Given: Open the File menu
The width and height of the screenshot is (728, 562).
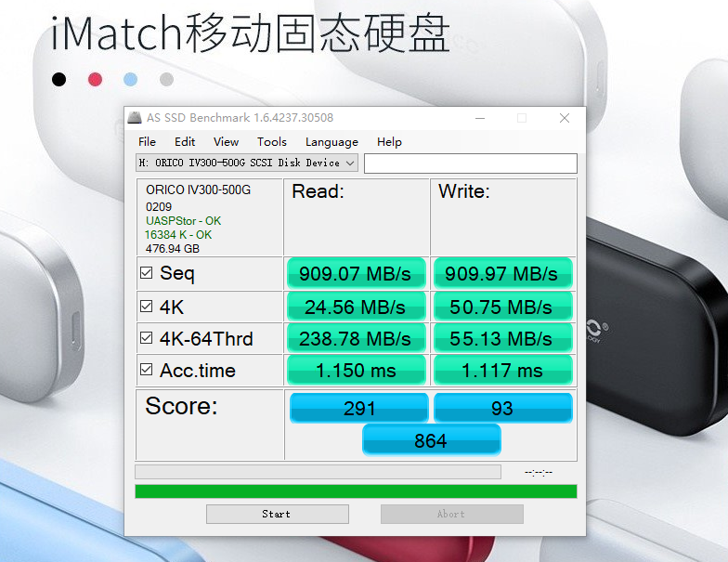Looking at the screenshot, I should (x=147, y=141).
